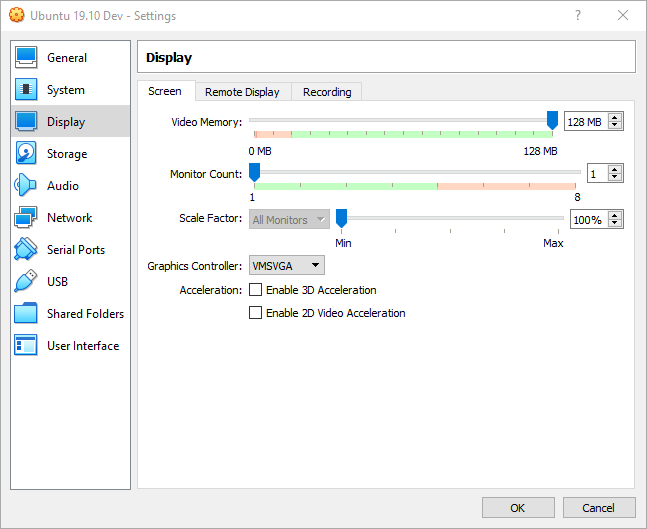
Task: Click the Serial Ports connector icon
Action: point(26,249)
